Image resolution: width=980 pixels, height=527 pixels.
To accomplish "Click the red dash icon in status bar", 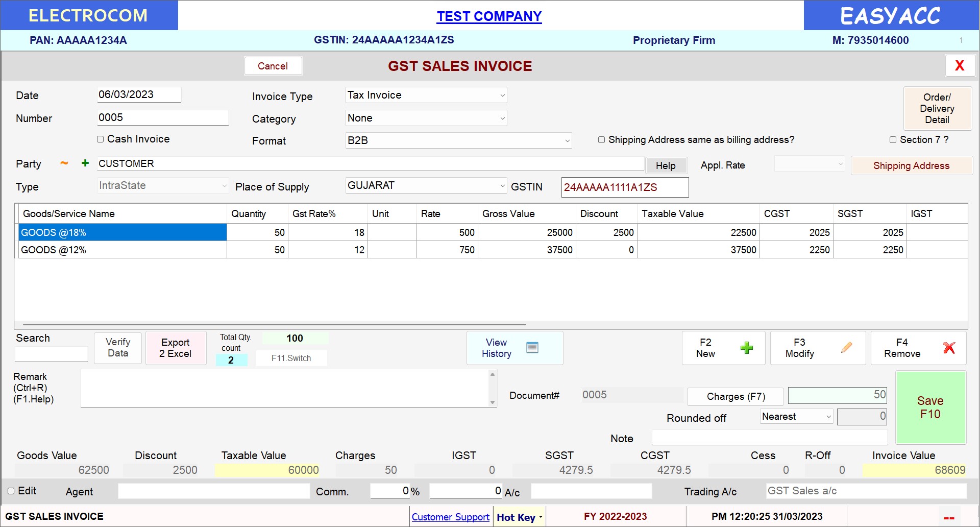I will tap(949, 518).
